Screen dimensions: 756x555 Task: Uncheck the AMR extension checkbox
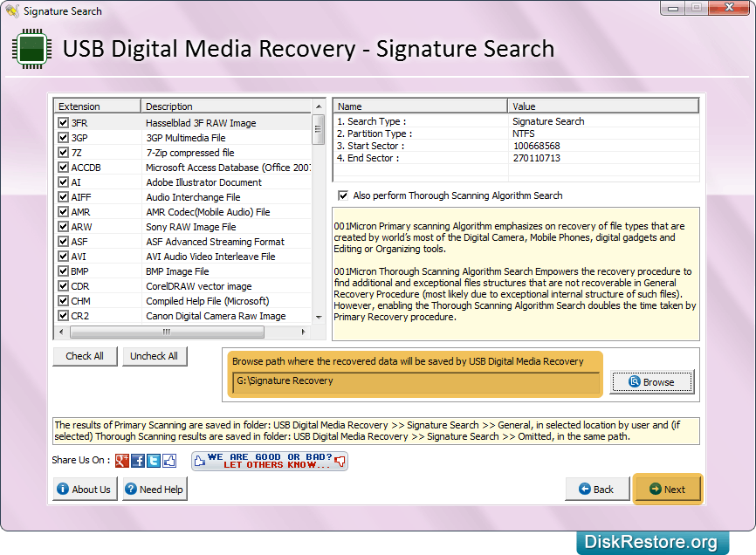pos(63,211)
